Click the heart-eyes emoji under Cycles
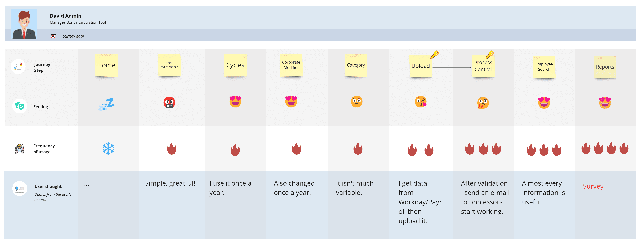This screenshot has width=644, height=244. 235,102
